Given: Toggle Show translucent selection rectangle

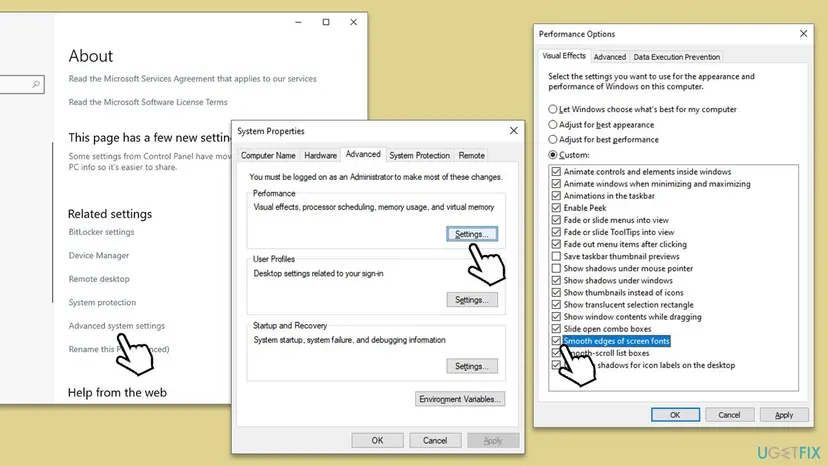Looking at the screenshot, I should coord(556,305).
